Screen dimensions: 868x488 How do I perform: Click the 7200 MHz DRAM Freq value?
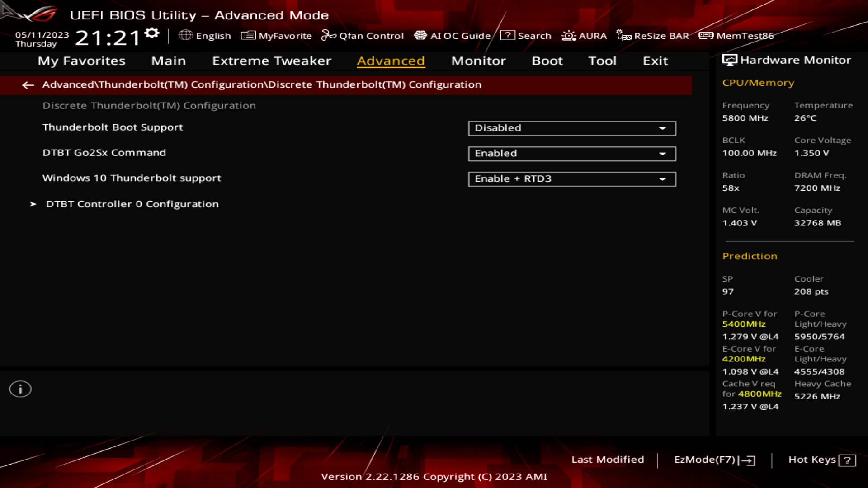click(x=817, y=188)
